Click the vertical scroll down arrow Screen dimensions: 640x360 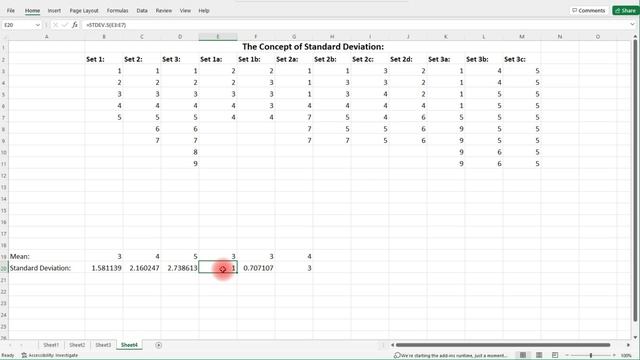[x=635, y=337]
